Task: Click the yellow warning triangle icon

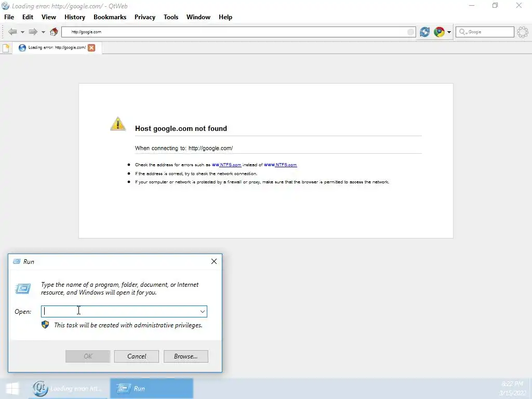Action: 118,124
